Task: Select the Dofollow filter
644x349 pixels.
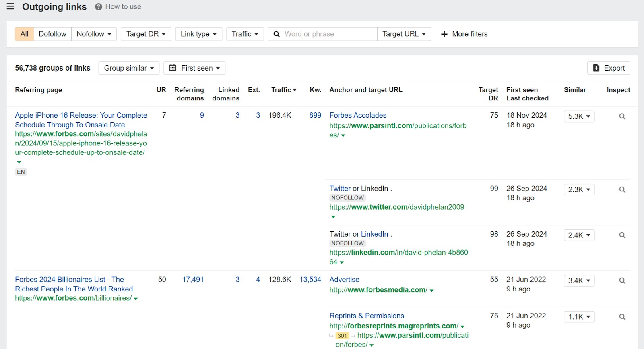Action: coord(53,34)
